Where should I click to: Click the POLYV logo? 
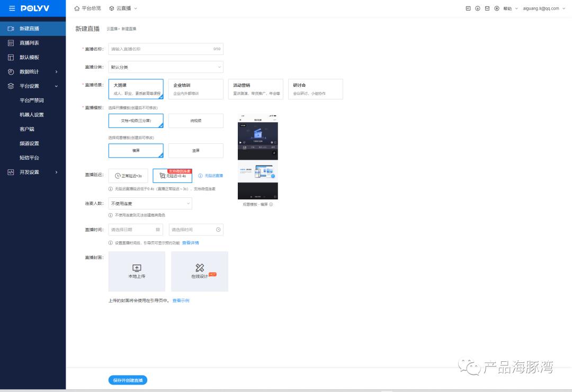35,8
